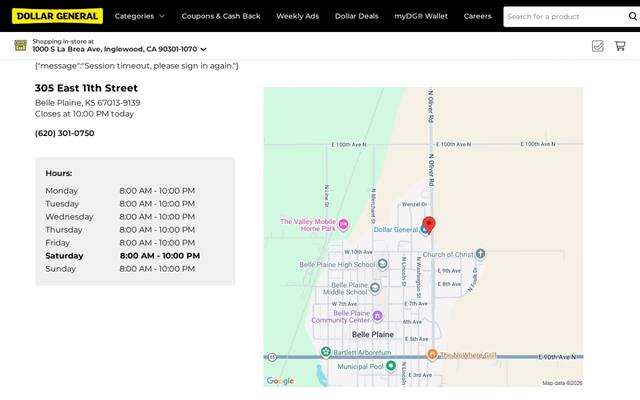This screenshot has width=640, height=400.
Task: Click 'Belle Plaine, KS 67013-9139' address line
Action: (x=87, y=103)
